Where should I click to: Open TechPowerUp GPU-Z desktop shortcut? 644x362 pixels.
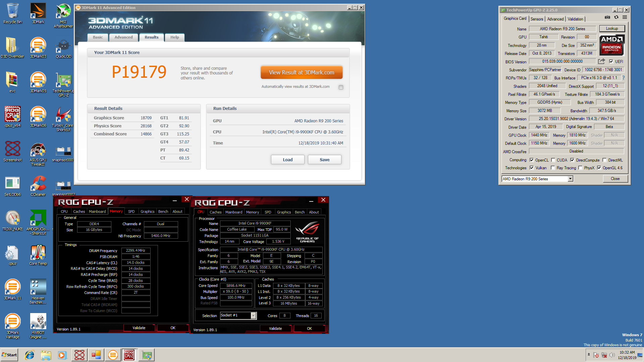(x=63, y=84)
